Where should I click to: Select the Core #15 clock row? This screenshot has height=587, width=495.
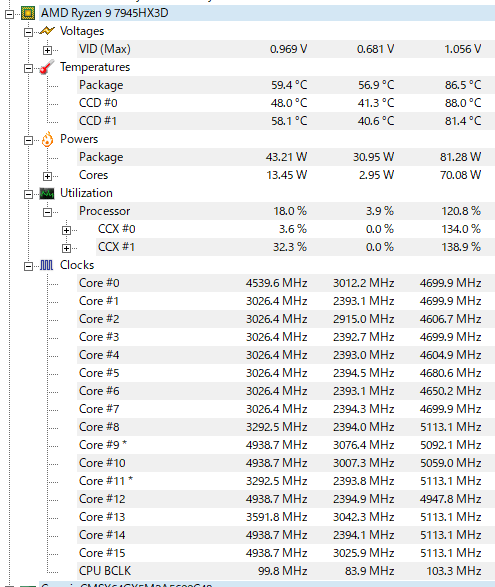(286, 553)
